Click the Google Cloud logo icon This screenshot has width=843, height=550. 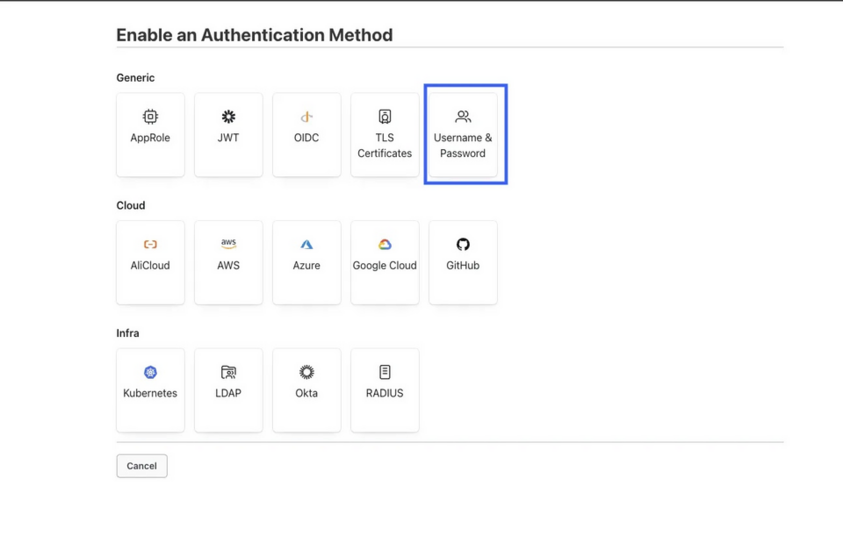coord(384,245)
